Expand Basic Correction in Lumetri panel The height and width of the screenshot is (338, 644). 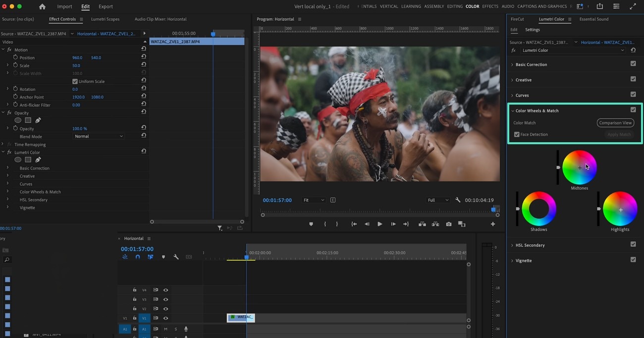(512, 64)
